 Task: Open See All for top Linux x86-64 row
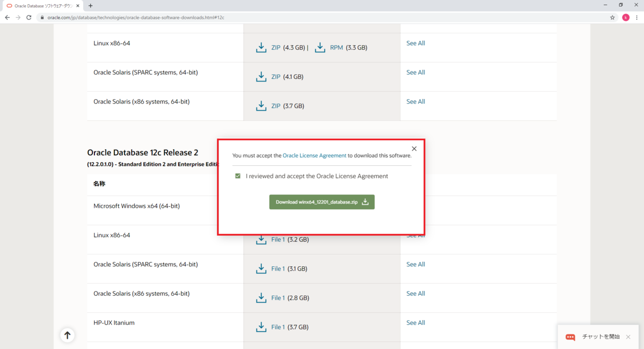[x=415, y=43]
